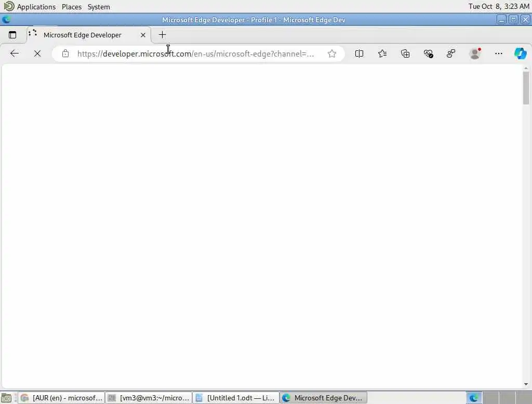Click the clock showing Tue Oct 8
Viewport: 532px width, 404px height.
(499, 6)
